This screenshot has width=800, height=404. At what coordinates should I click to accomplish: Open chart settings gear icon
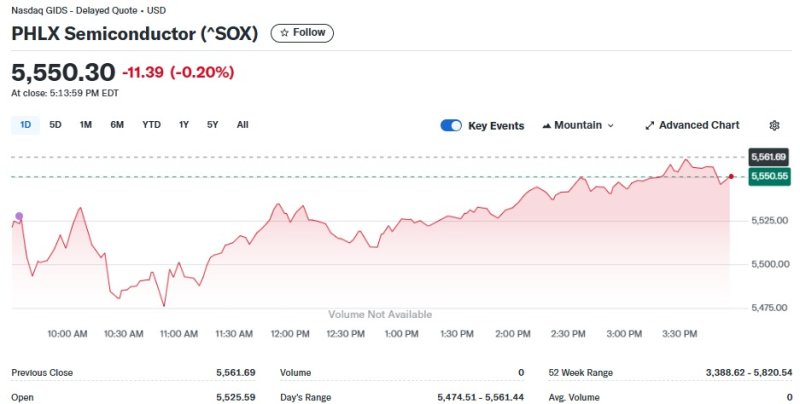pos(774,125)
